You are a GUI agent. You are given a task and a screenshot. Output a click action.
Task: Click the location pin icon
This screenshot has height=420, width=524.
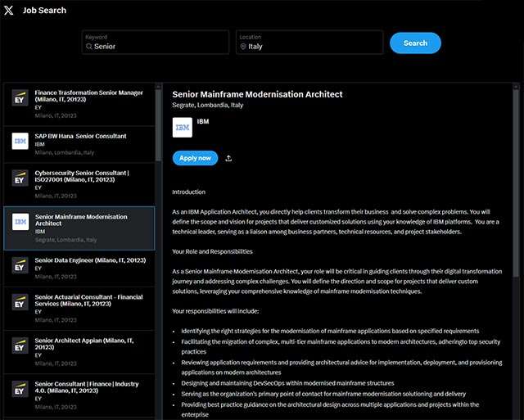[x=243, y=47]
